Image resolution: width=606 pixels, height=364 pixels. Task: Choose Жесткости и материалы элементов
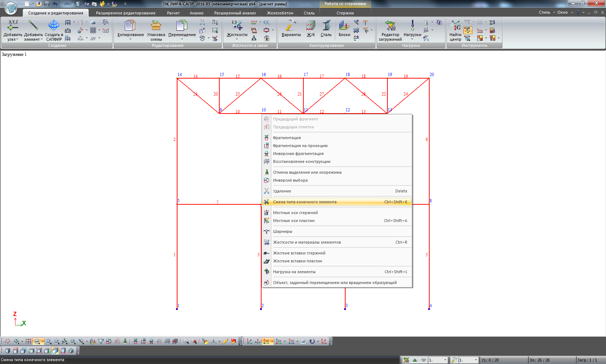pyautogui.click(x=337, y=242)
